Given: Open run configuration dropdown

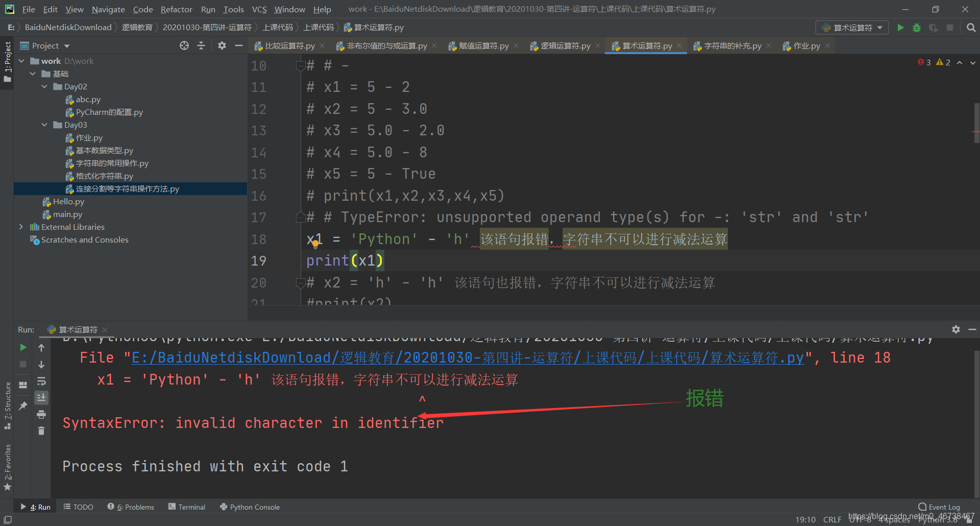Looking at the screenshot, I should coord(851,28).
